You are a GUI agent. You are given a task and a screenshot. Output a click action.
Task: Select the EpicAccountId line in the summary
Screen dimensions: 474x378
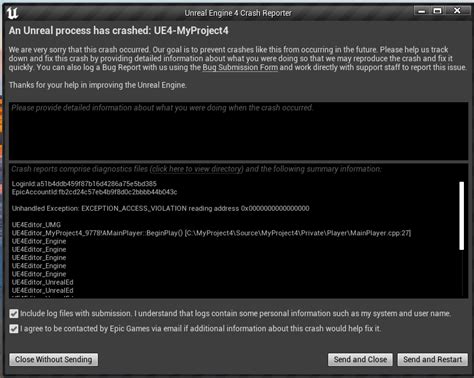94,192
